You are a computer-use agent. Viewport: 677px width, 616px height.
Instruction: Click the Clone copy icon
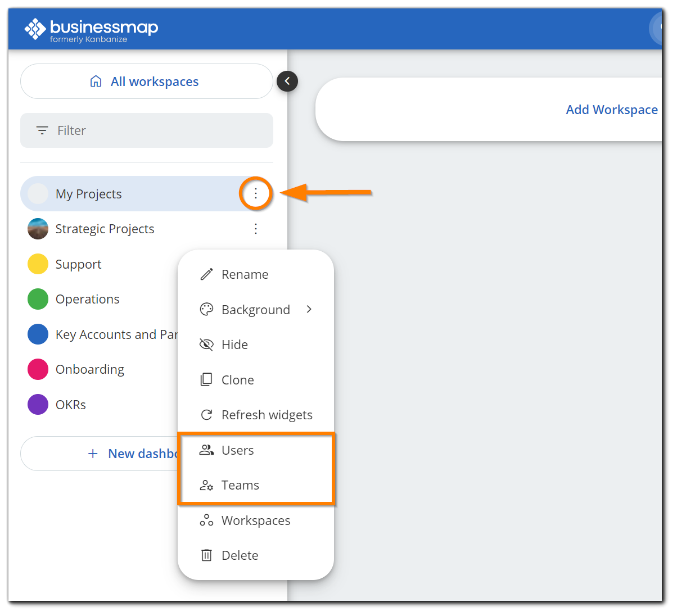pos(206,380)
